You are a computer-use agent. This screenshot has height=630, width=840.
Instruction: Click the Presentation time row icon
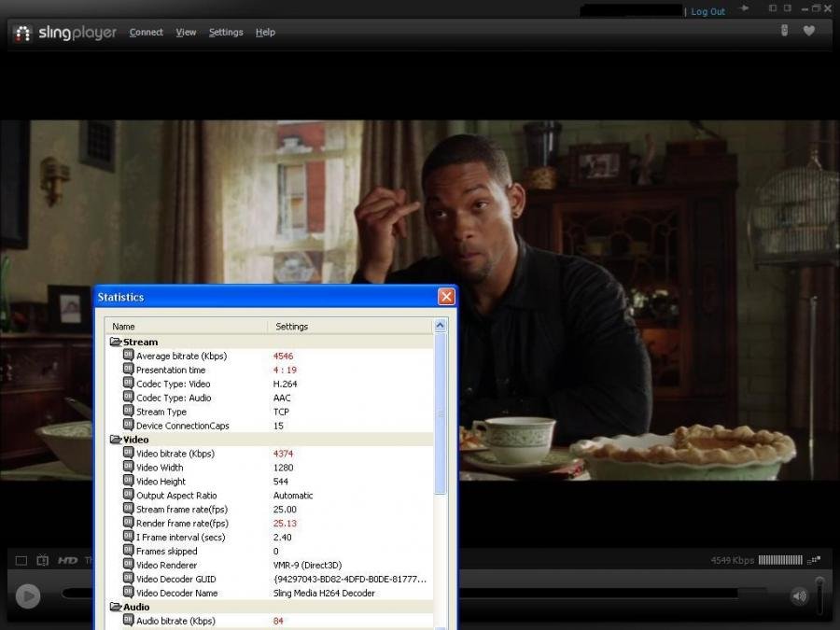click(129, 369)
